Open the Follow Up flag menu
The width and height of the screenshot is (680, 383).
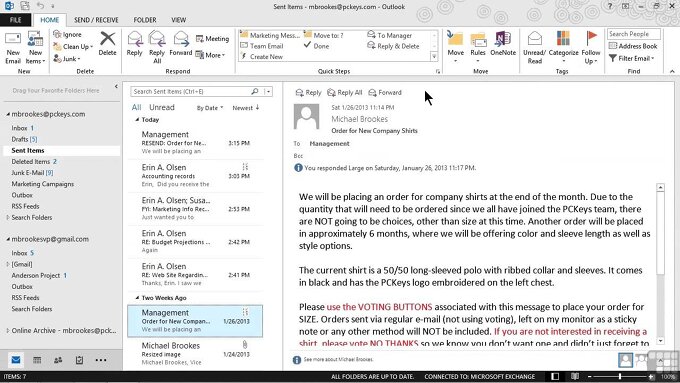pos(591,48)
